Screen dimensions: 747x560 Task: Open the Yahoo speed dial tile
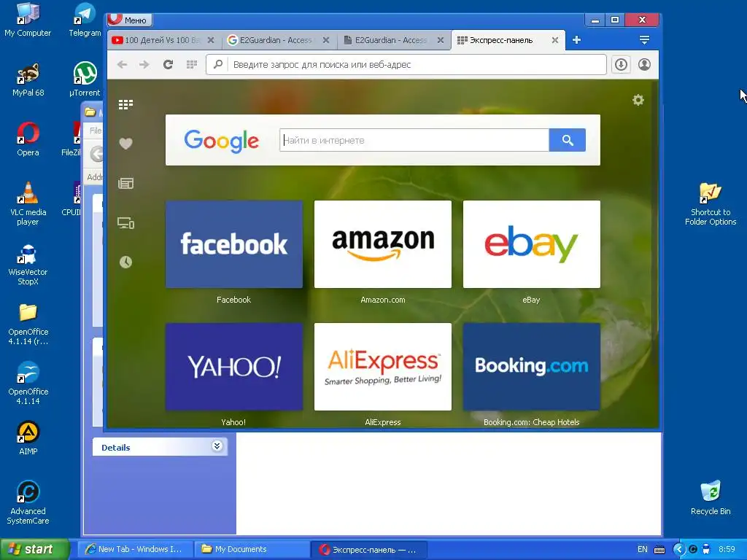pos(234,367)
